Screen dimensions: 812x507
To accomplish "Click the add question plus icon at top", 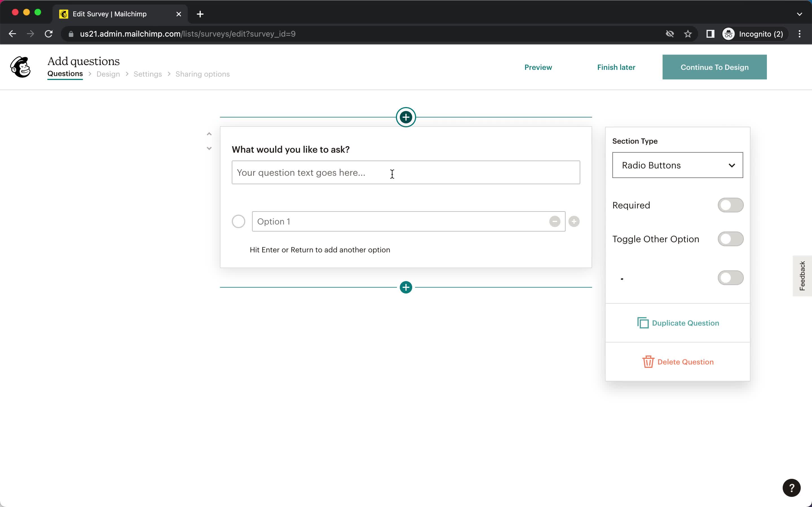I will click(x=406, y=117).
